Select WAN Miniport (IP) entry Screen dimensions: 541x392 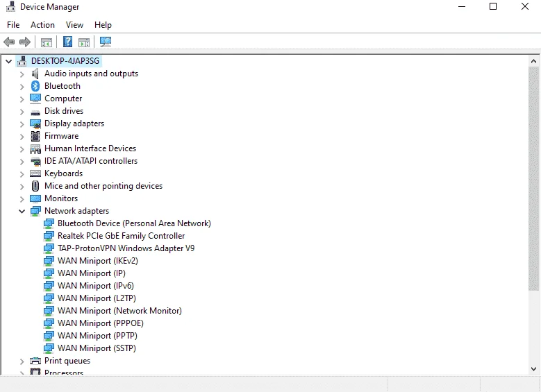pos(92,273)
